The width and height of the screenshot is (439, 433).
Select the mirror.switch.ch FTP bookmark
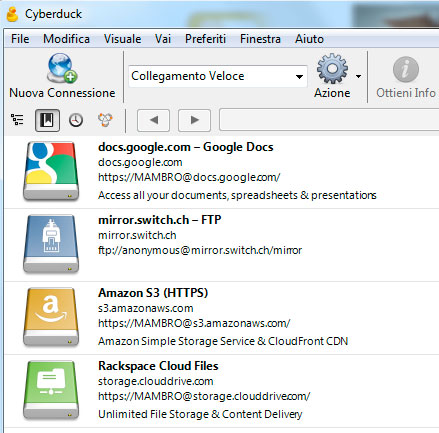point(222,245)
